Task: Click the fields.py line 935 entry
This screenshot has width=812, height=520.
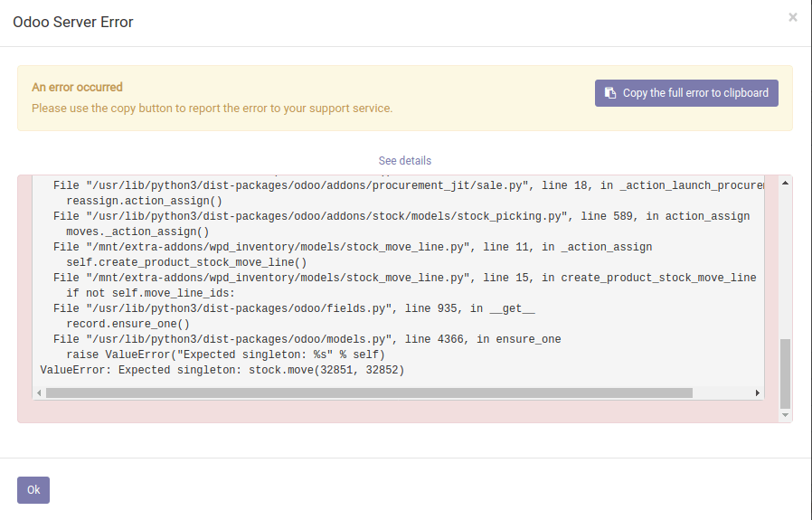Action: click(x=294, y=308)
